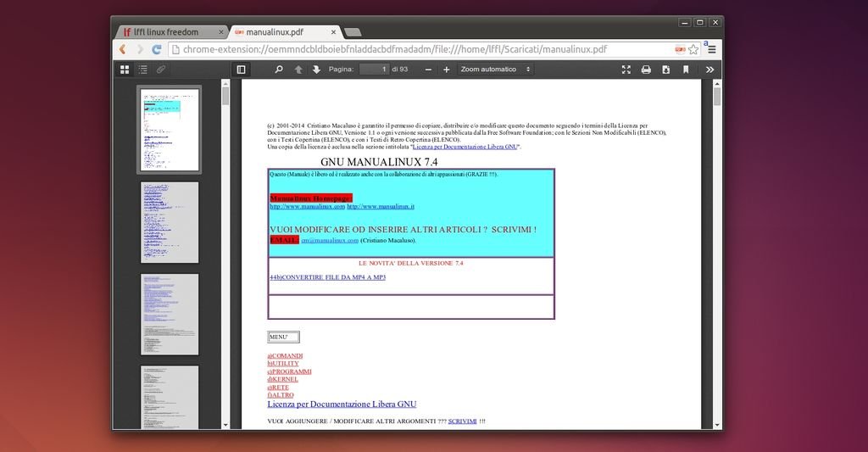Screen dimensions: 868x452
Task: Show the thumbnails view in sidebar
Action: [x=125, y=70]
